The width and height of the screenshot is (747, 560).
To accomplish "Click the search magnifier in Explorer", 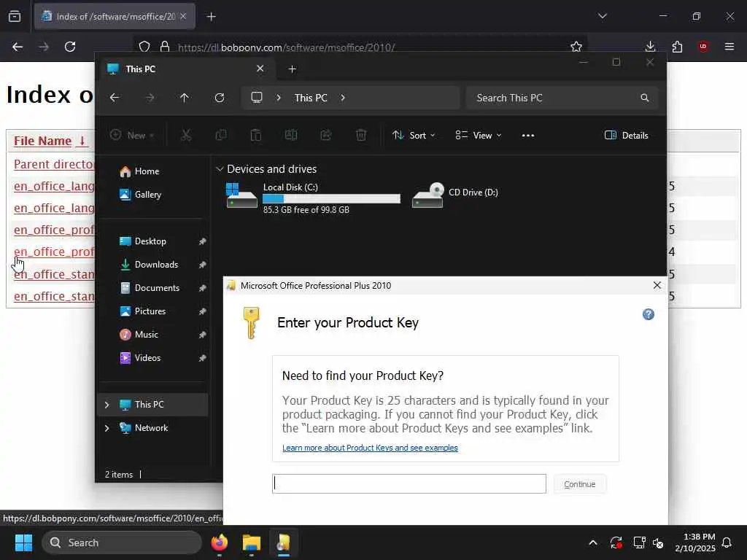I will pos(645,98).
